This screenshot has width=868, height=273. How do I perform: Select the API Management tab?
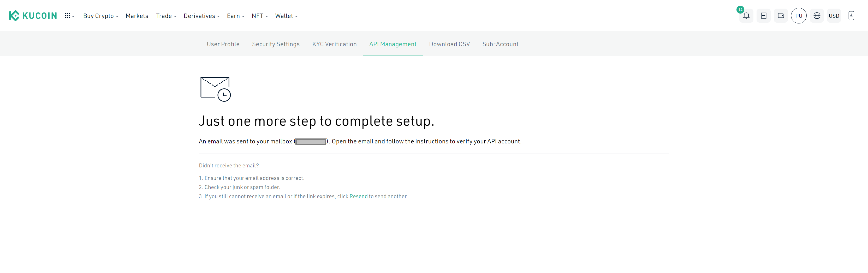coord(393,44)
